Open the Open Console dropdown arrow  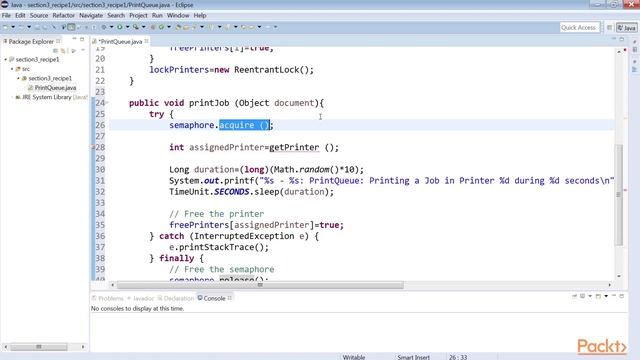606,296
